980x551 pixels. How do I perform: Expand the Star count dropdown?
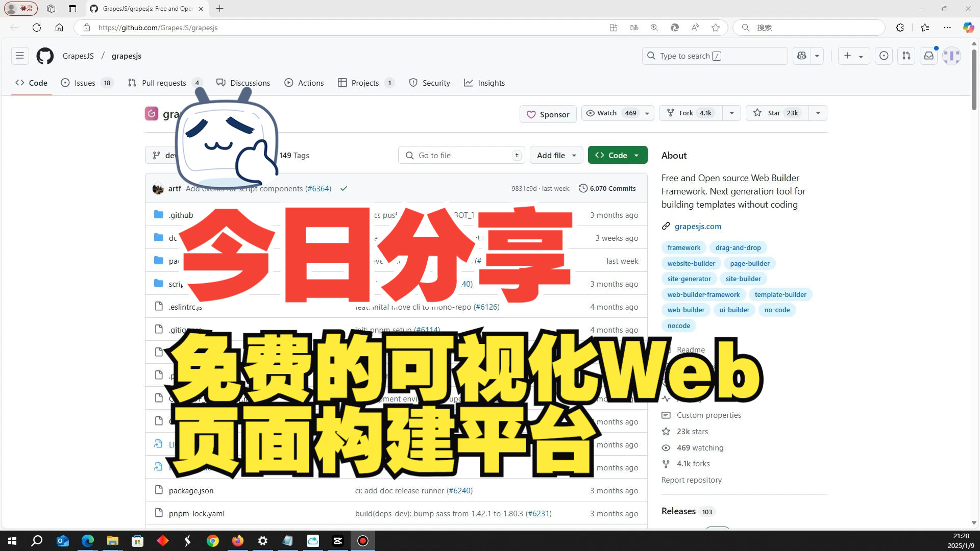tap(818, 113)
